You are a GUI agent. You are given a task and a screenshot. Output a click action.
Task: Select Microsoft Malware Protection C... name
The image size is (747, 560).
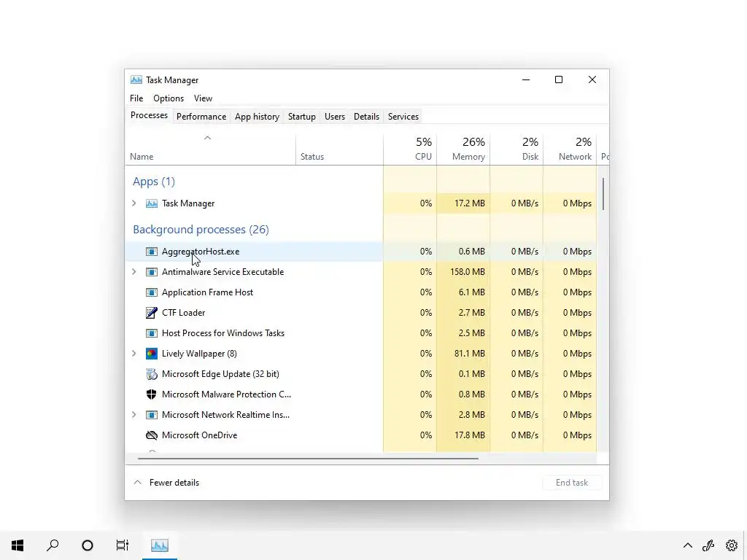pos(226,394)
